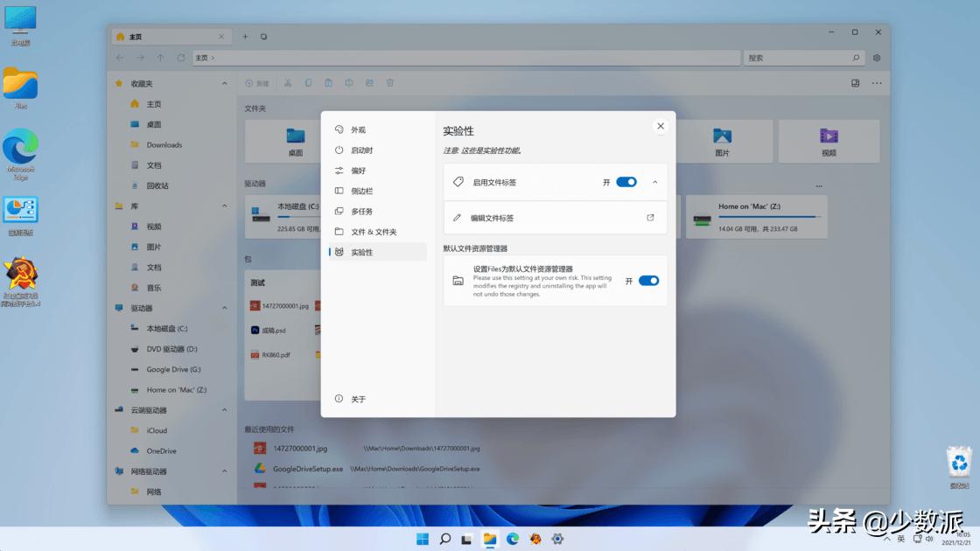
Task: Disable 设置Files为默认文件资源管理器 toggle
Action: click(x=647, y=280)
